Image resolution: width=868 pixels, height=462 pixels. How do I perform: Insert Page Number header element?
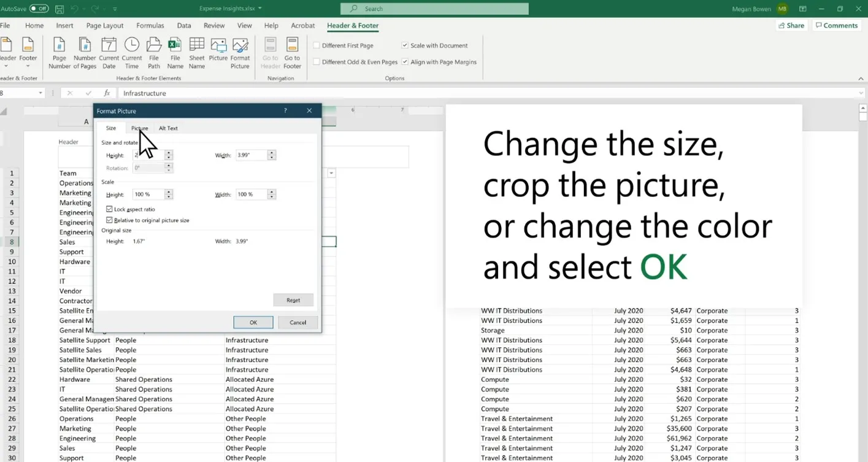[60, 53]
